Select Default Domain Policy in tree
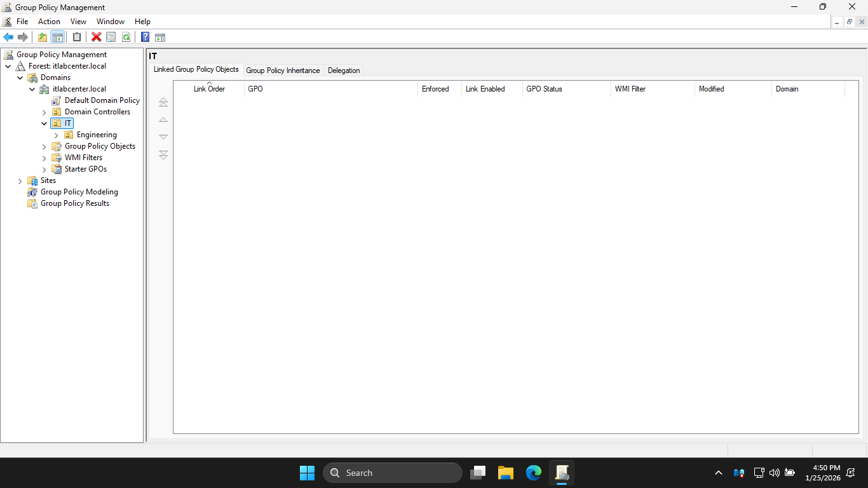 tap(102, 100)
